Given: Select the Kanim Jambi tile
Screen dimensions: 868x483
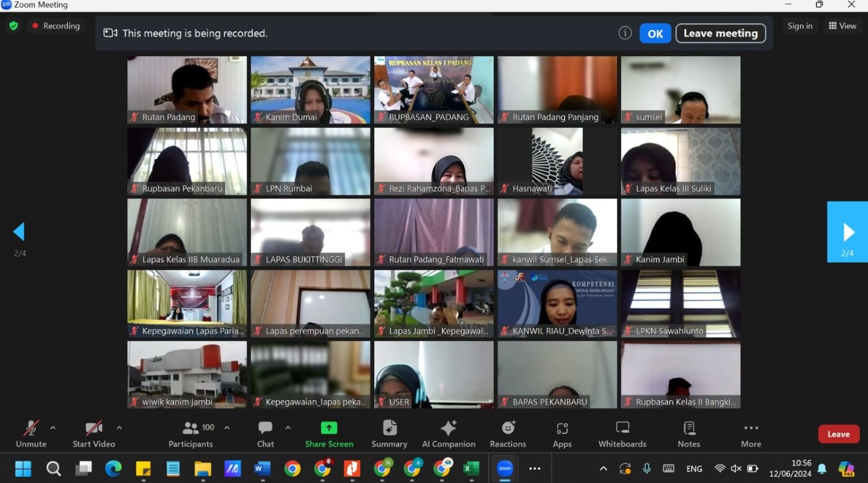Looking at the screenshot, I should (681, 233).
